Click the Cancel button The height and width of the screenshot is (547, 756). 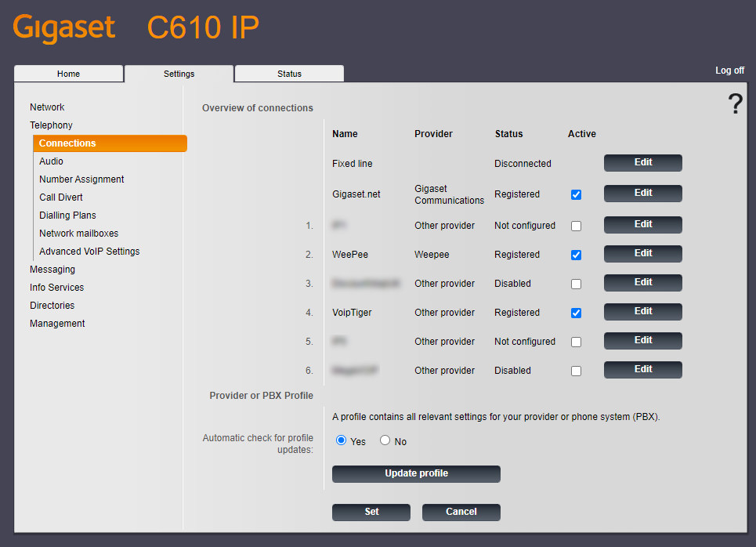pyautogui.click(x=461, y=513)
